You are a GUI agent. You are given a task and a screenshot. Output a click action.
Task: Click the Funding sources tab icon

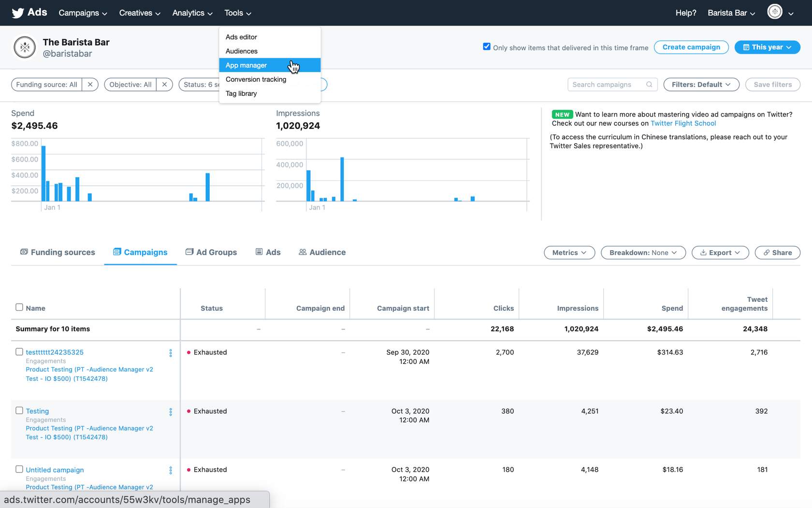point(24,252)
